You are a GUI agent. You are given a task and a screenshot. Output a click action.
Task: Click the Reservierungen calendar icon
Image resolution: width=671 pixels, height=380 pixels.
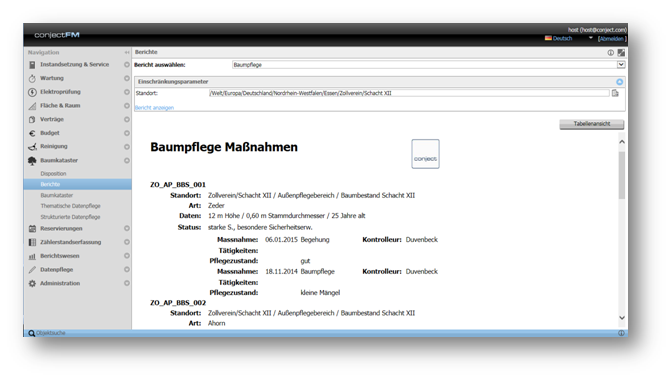(32, 229)
